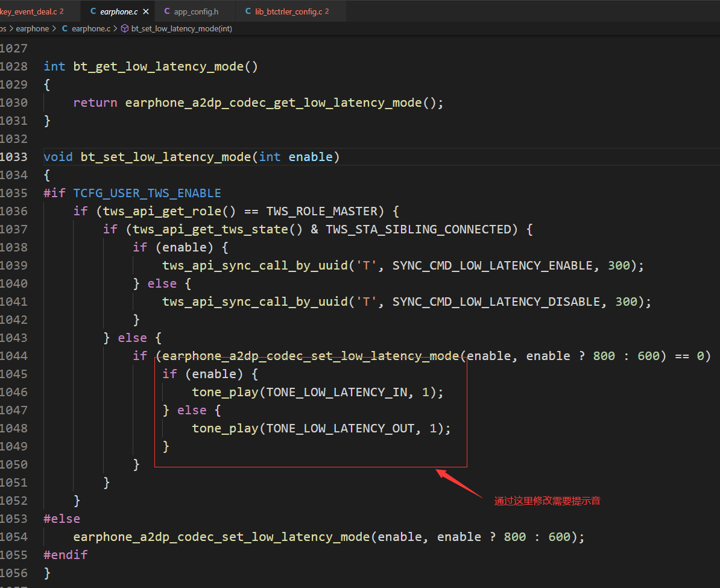The image size is (720, 588).
Task: Click the tws_api_get_role call
Action: [162, 211]
